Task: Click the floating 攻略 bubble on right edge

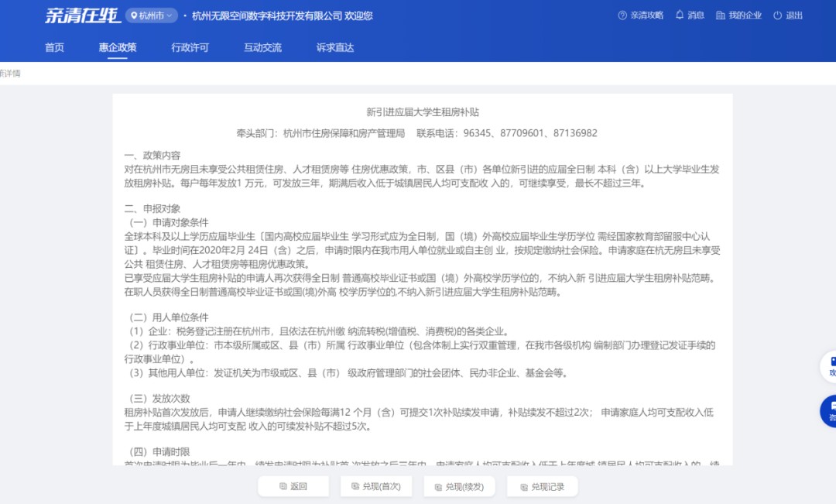Action: coord(828,368)
